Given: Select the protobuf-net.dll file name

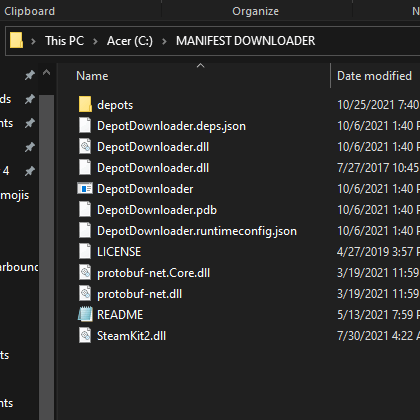Looking at the screenshot, I should coord(139,294).
